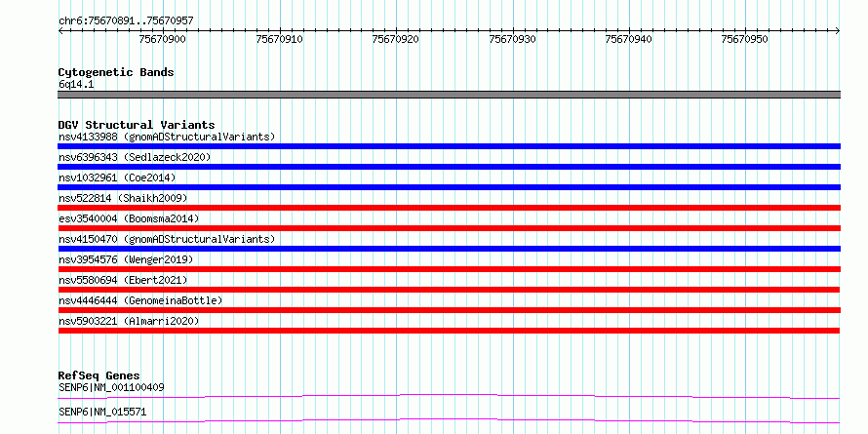Click ruler coordinate 75670950
868x434 pixels.
(x=744, y=39)
